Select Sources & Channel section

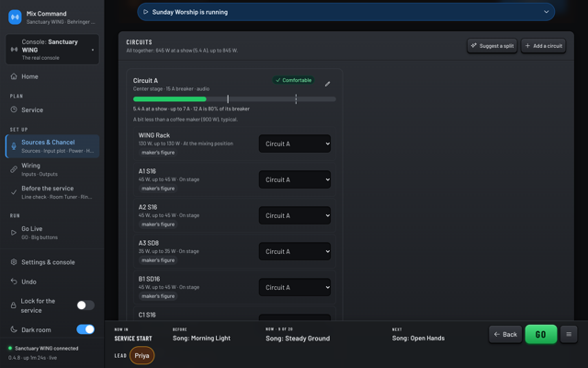pyautogui.click(x=52, y=146)
